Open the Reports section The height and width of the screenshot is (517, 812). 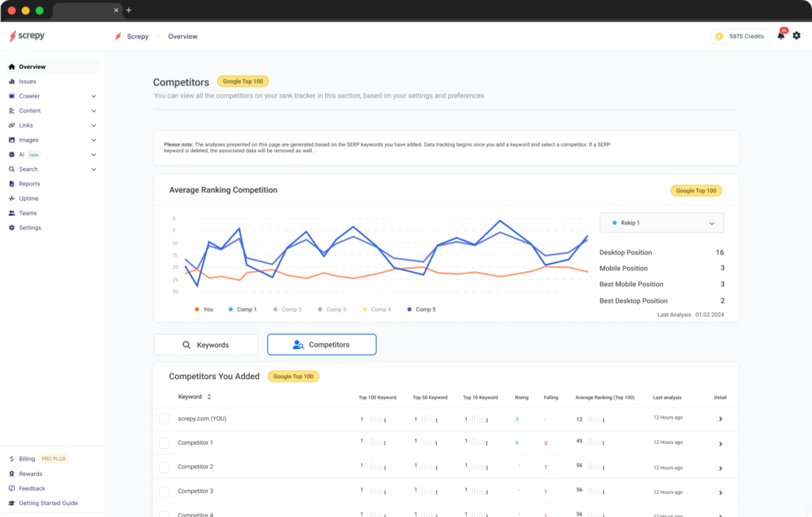click(x=31, y=183)
